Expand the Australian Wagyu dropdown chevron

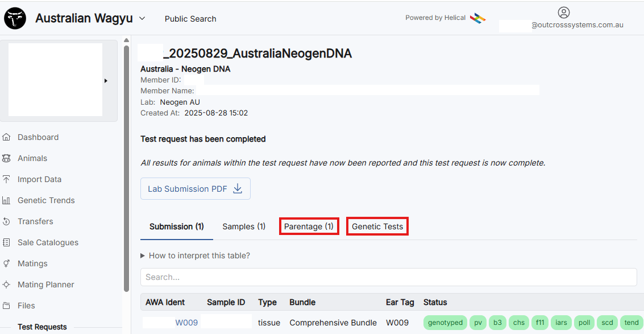142,18
